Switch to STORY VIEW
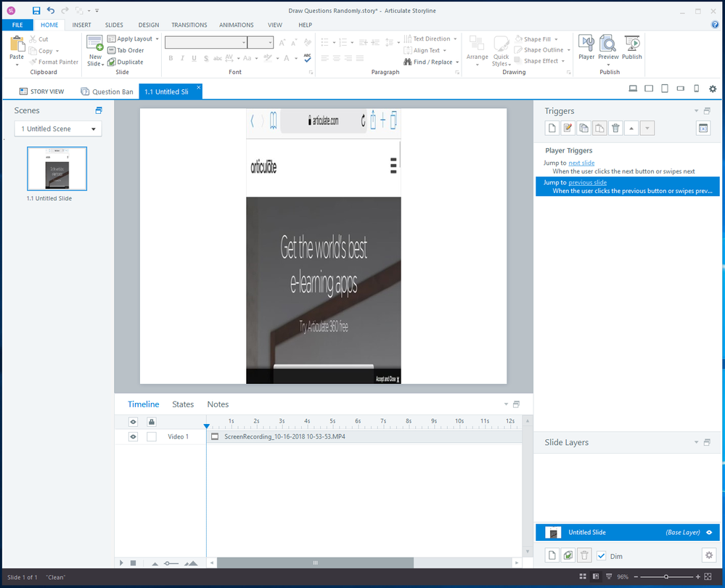 (41, 91)
